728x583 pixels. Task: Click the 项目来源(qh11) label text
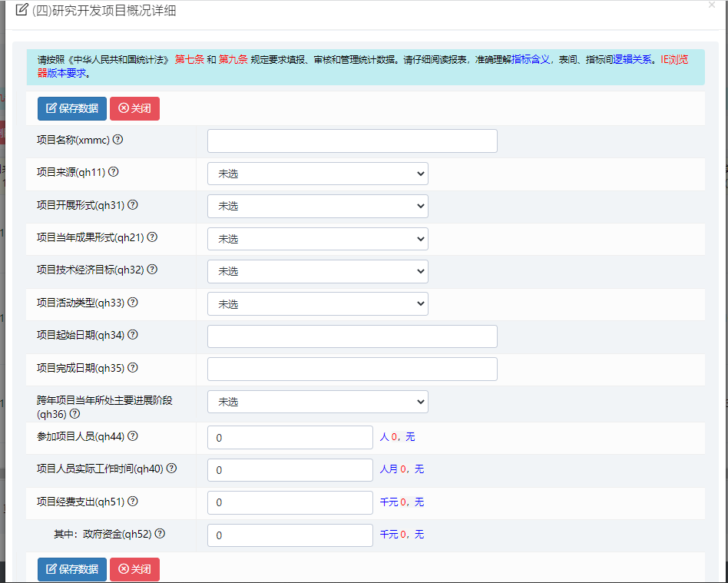point(71,172)
